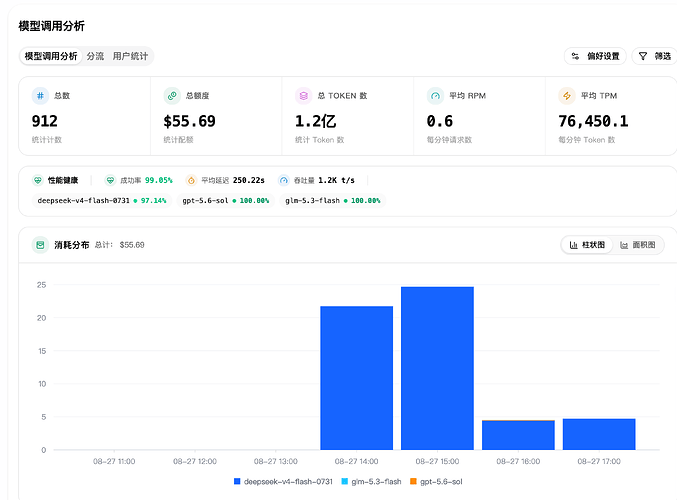This screenshot has height=500, width=677.
Task: Click the heart icon beside 性能健康
Action: [x=38, y=180]
